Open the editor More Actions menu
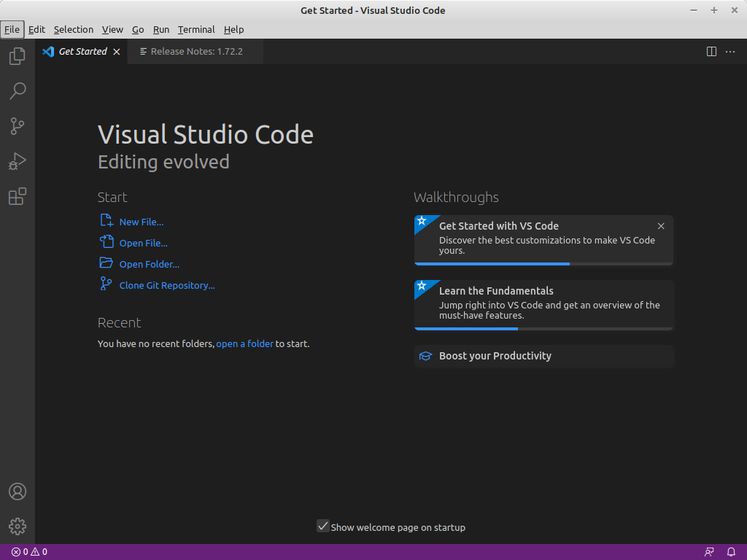The height and width of the screenshot is (560, 747). [730, 52]
